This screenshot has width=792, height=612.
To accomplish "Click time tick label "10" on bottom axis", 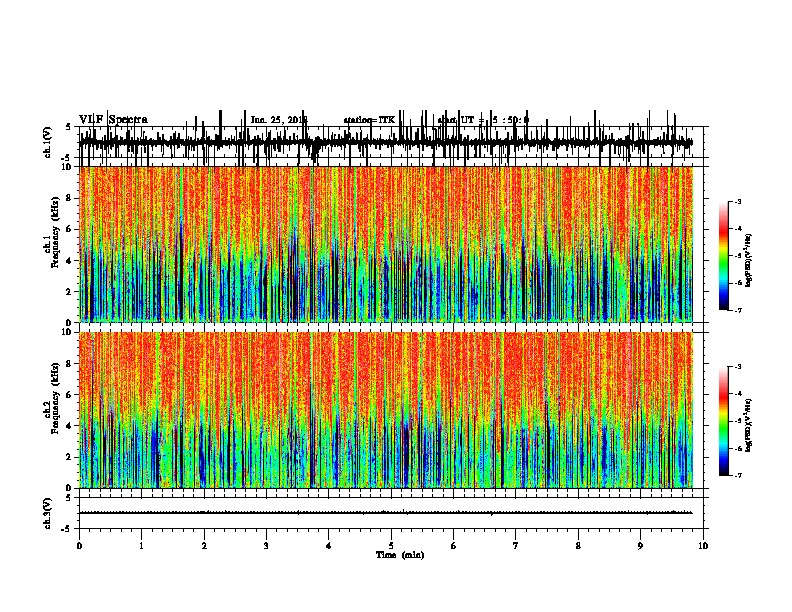I will point(703,546).
